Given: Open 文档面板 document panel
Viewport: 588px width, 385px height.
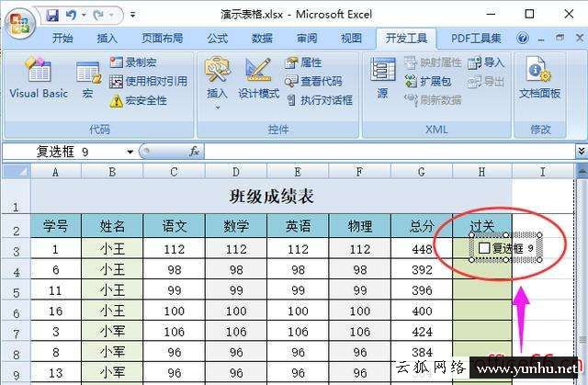Looking at the screenshot, I should (x=539, y=78).
